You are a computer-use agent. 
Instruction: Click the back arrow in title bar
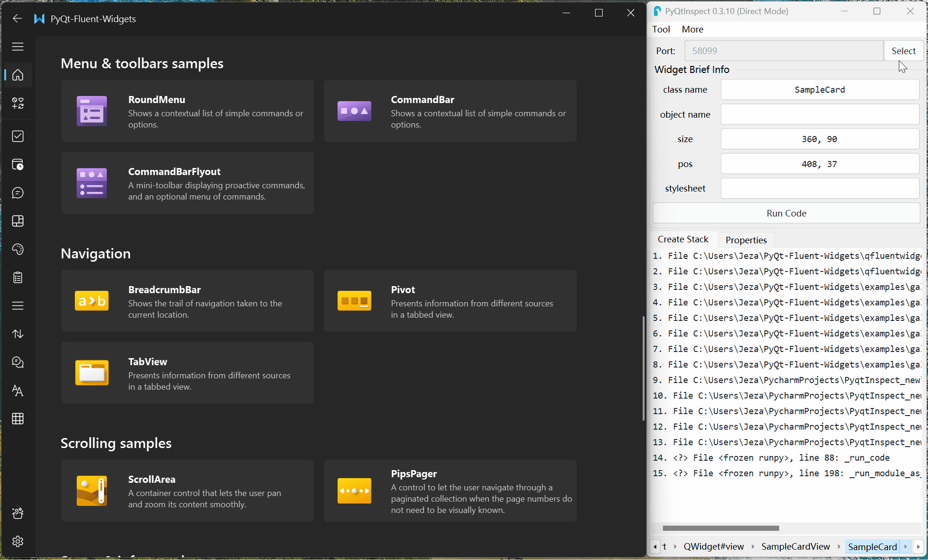[17, 18]
